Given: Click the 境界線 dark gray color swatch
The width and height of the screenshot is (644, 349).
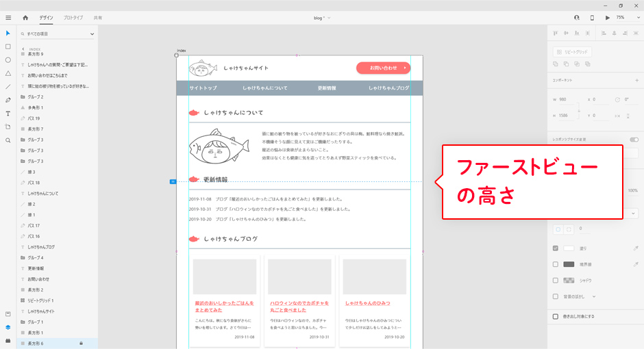Looking at the screenshot, I should pos(569,264).
